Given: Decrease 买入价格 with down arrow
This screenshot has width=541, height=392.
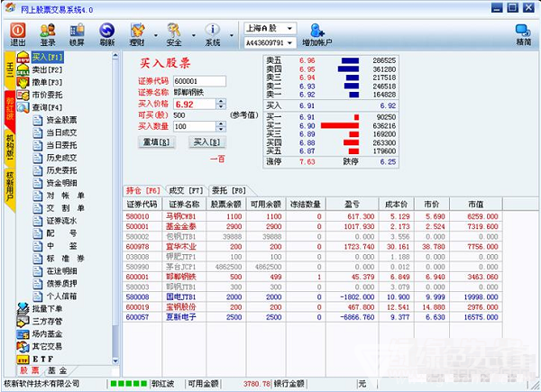Looking at the screenshot, I should (221, 107).
